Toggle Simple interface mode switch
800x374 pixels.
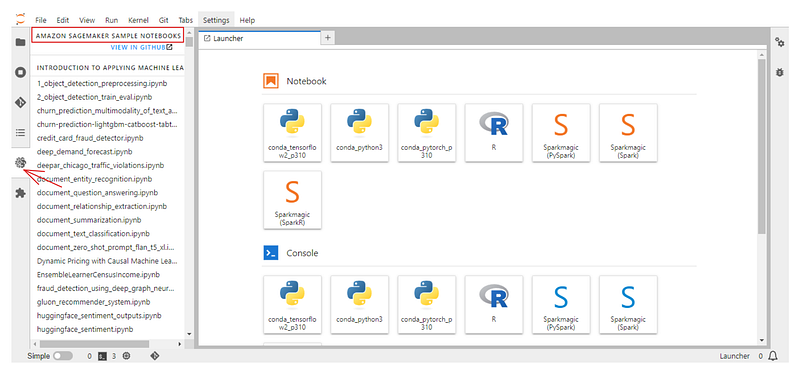pos(63,356)
